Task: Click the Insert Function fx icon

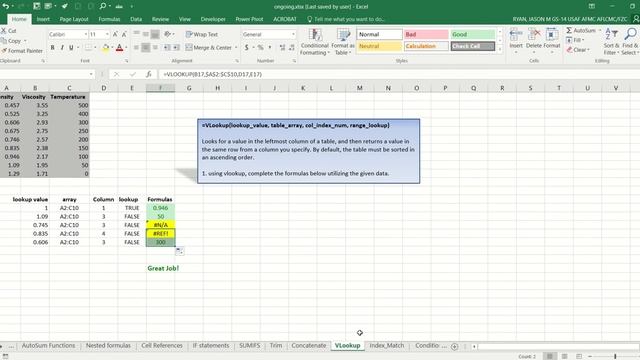Action: 149,74
